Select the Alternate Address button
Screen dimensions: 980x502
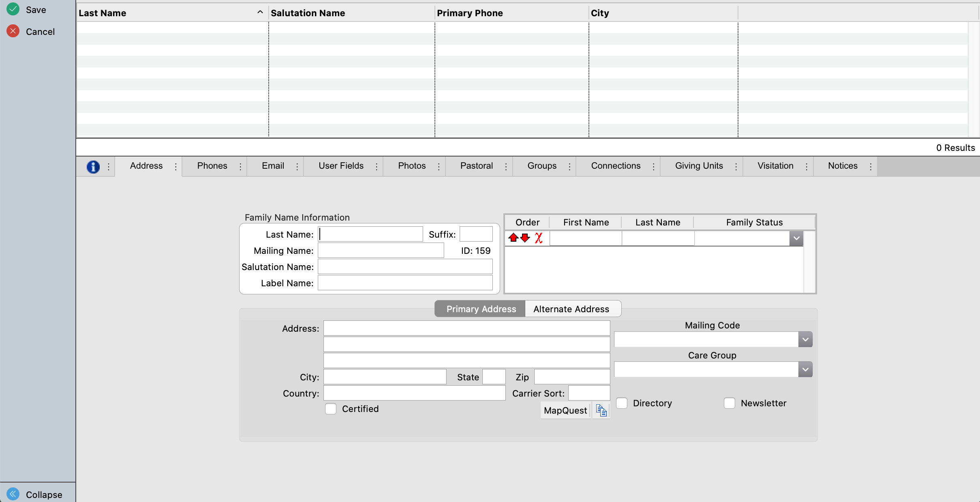point(571,309)
